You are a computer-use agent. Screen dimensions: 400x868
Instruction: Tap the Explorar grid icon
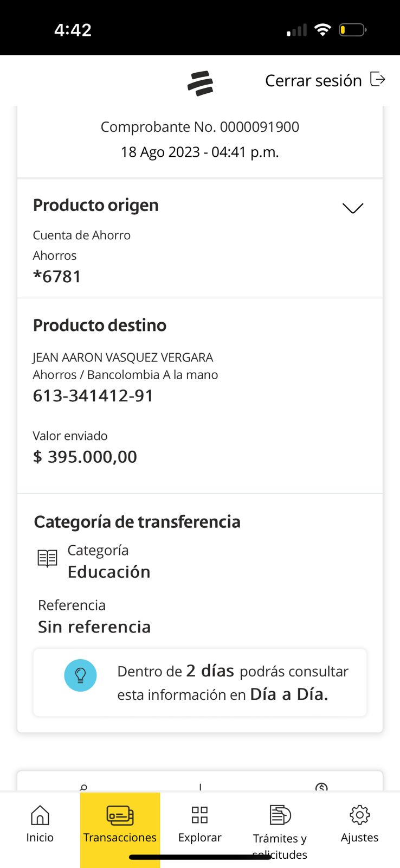point(199,815)
